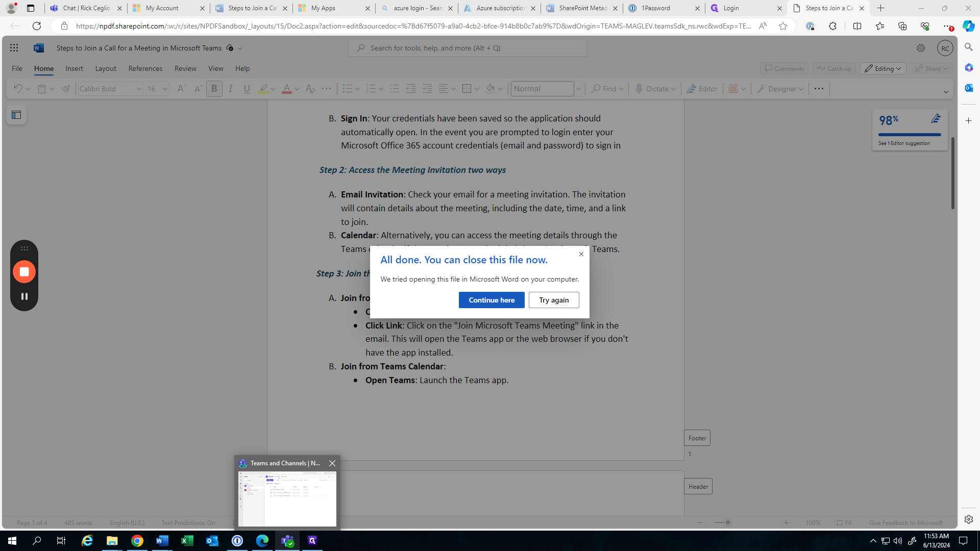The image size is (980, 551).
Task: Click the Shading paint bucket icon
Action: pos(490,89)
